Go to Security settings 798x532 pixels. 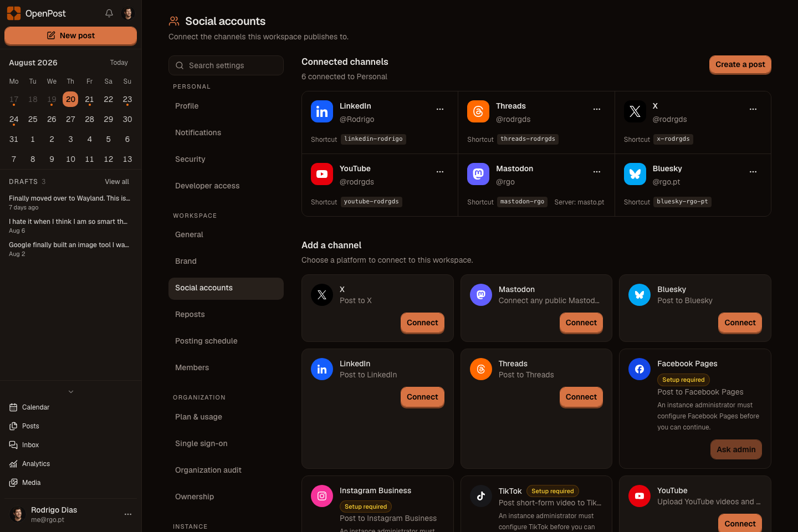226,159
